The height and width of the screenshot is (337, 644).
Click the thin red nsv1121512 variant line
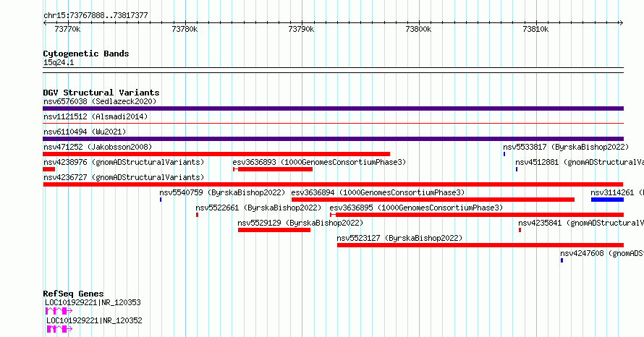pyautogui.click(x=333, y=123)
